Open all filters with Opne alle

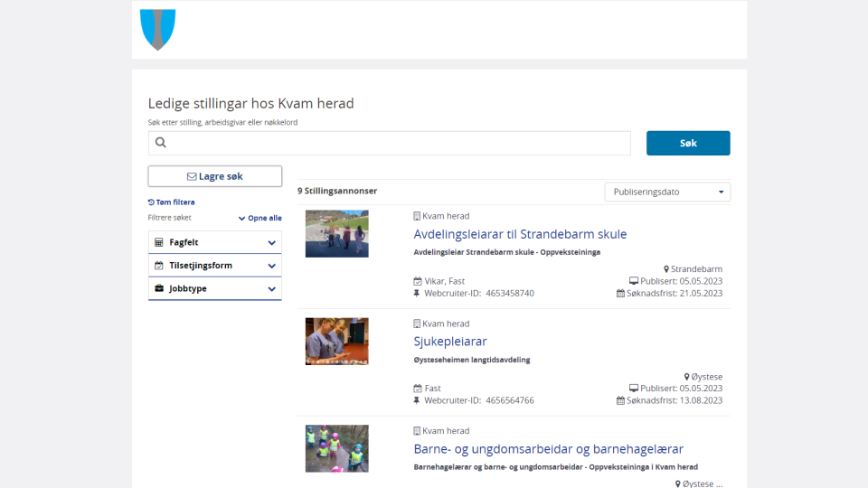point(260,218)
